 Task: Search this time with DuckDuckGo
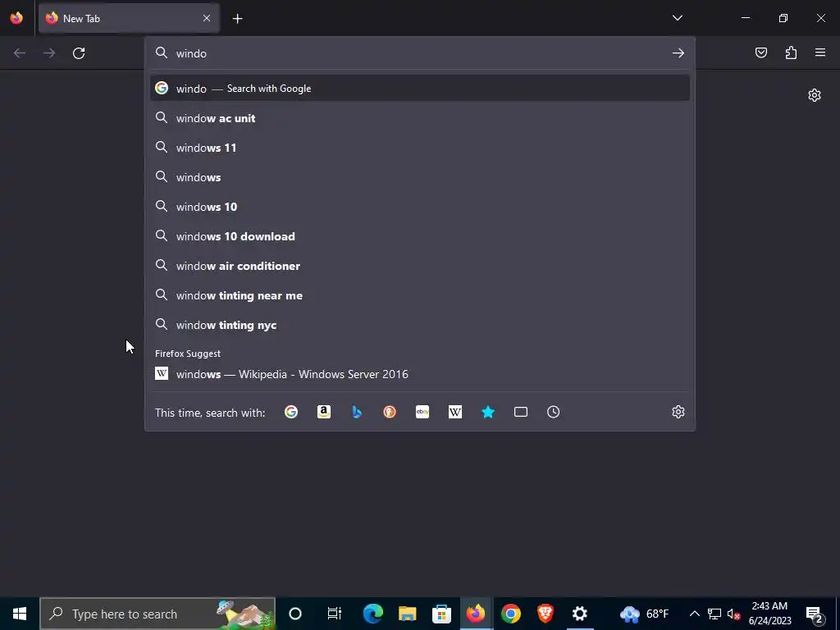390,412
